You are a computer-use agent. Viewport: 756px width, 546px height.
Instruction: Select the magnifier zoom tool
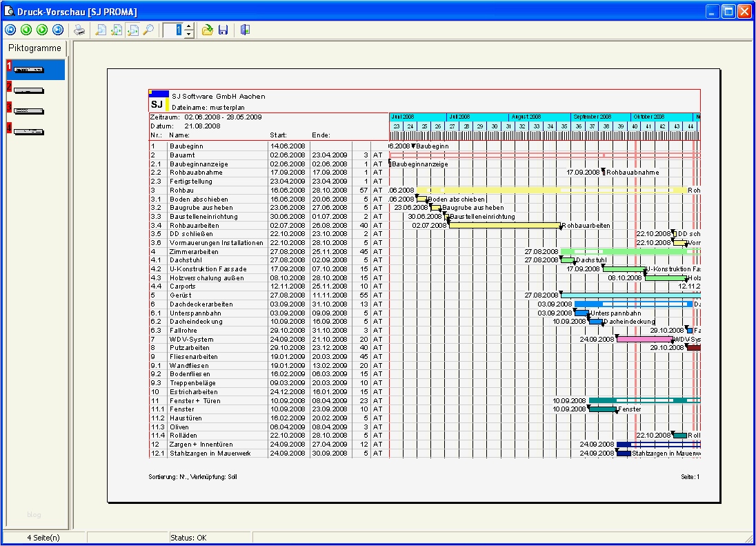148,30
